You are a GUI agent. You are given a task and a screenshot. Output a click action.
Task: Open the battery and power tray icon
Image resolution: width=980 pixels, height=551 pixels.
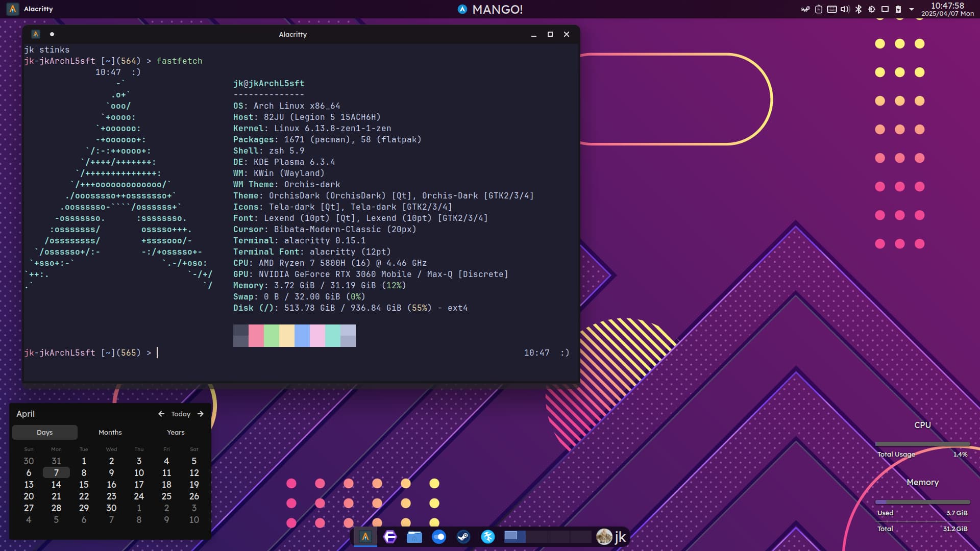(x=898, y=9)
